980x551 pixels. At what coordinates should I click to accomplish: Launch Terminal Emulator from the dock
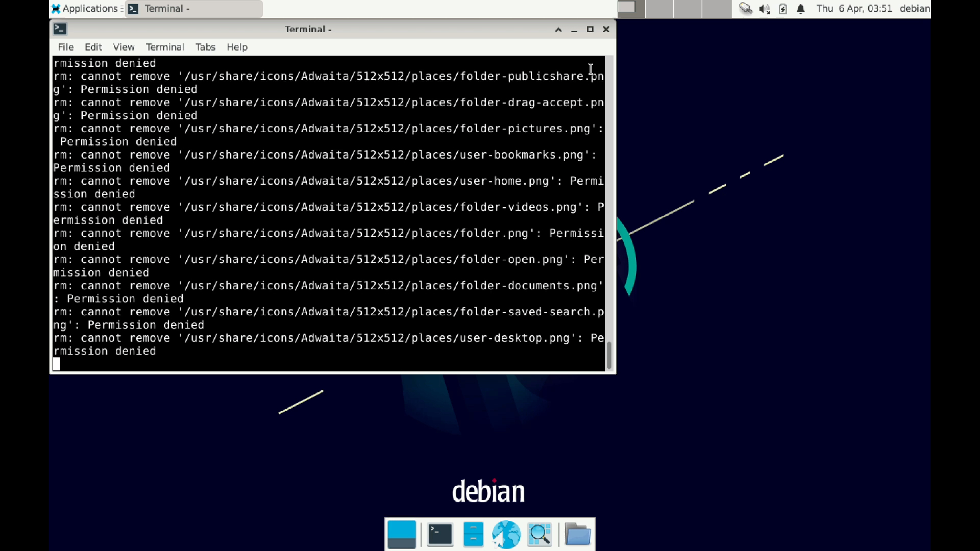440,534
